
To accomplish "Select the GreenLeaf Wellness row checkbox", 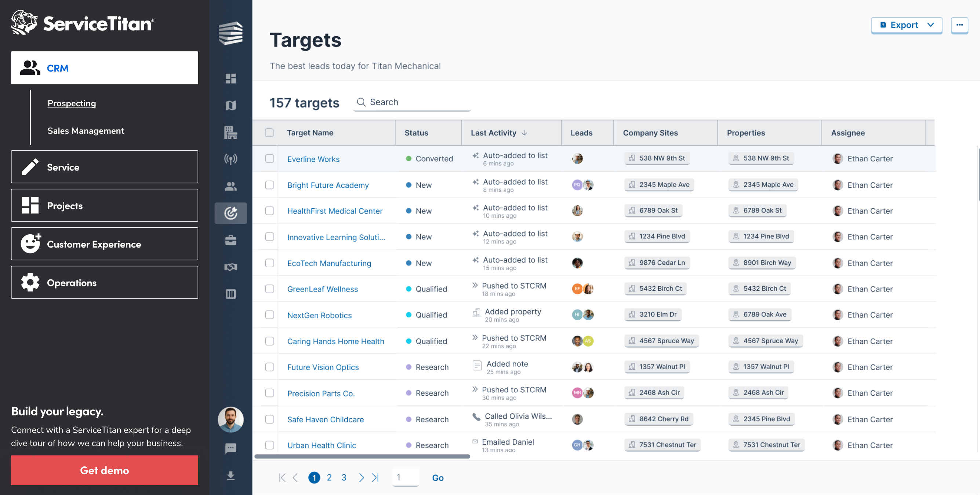I will [x=269, y=289].
